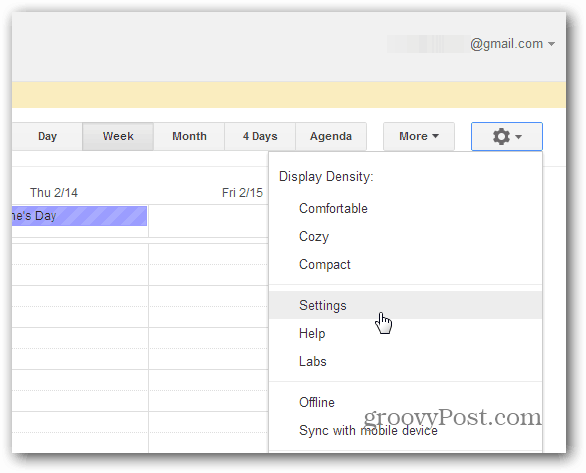This screenshot has height=473, width=586.
Task: Switch to Day view
Action: (47, 136)
